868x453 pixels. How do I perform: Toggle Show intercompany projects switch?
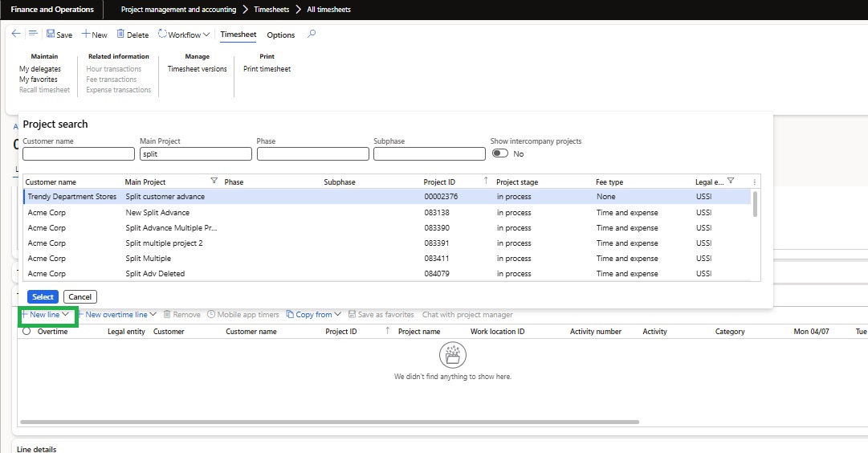pyautogui.click(x=499, y=153)
